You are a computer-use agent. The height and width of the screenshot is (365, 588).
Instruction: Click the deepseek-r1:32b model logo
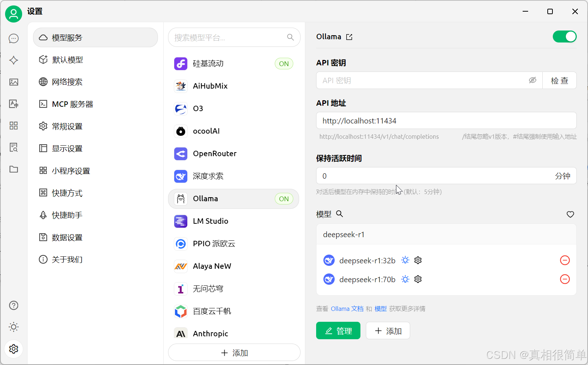pos(329,260)
